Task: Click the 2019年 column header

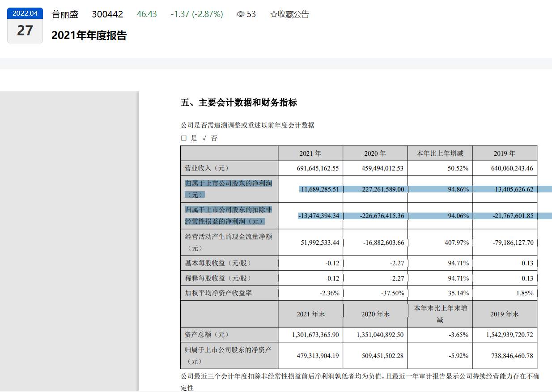Action: (505, 153)
